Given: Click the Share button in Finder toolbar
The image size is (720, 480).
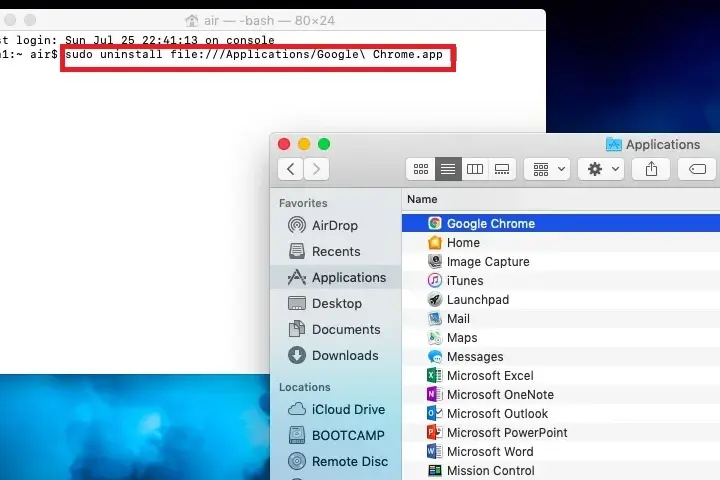Looking at the screenshot, I should click(x=651, y=169).
